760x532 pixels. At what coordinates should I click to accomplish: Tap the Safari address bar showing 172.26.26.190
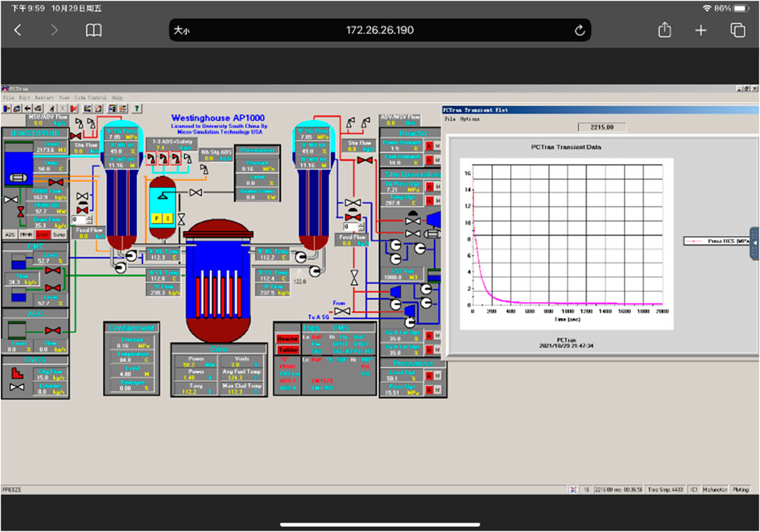pyautogui.click(x=380, y=30)
